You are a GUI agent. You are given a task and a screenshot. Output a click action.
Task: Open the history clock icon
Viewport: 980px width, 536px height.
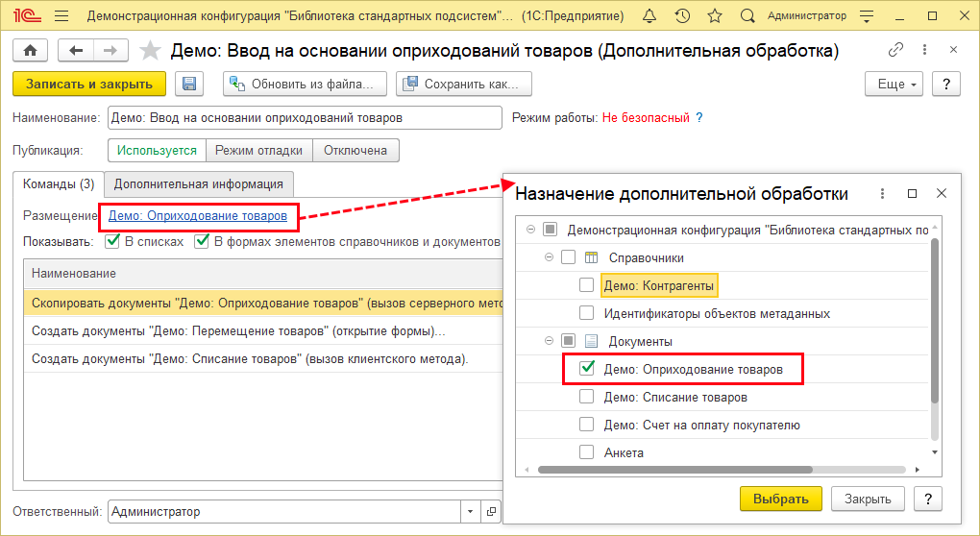[682, 16]
